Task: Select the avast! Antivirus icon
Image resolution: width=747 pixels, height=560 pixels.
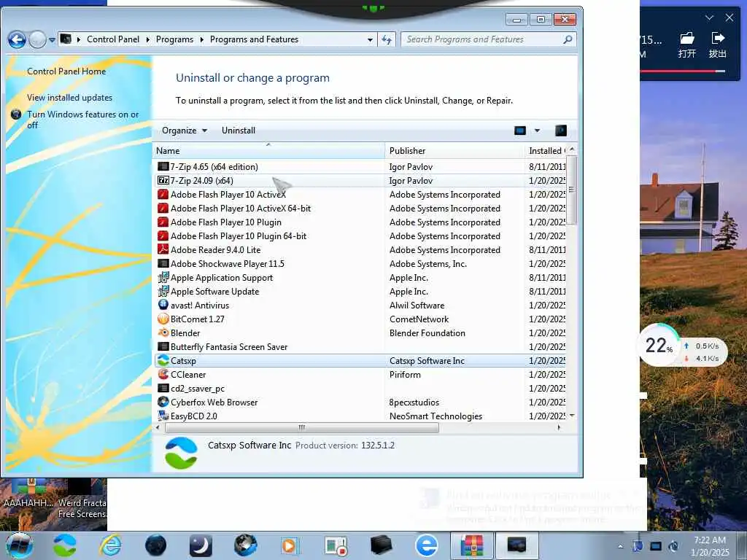Action: coord(163,305)
